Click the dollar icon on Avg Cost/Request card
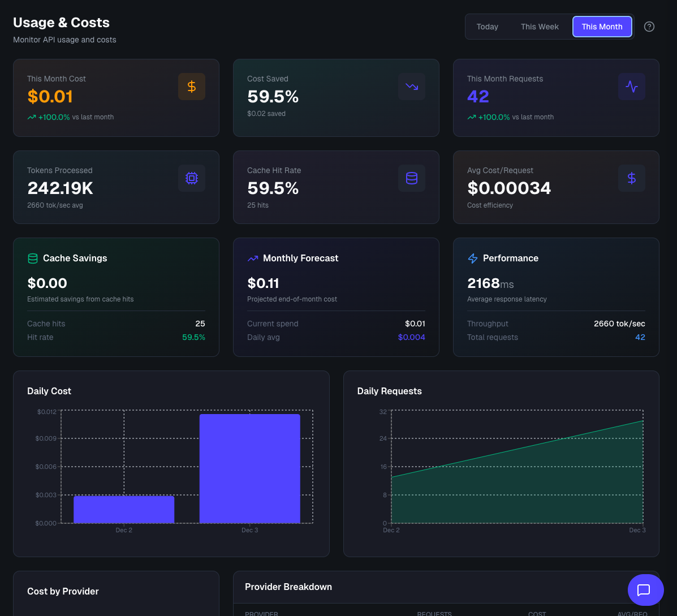The width and height of the screenshot is (677, 616). point(631,178)
